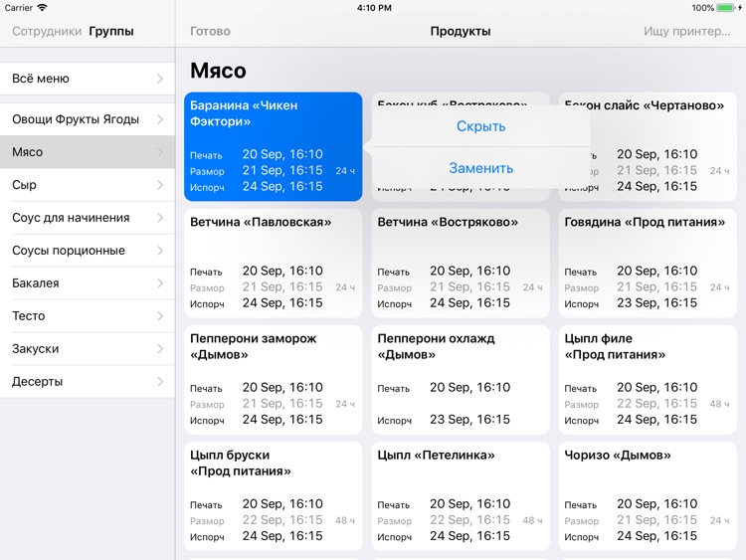Tap the Мясо section heading

[219, 71]
